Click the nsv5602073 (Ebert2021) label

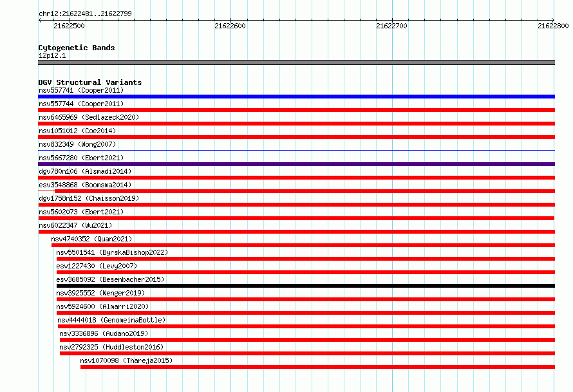pyautogui.click(x=81, y=212)
